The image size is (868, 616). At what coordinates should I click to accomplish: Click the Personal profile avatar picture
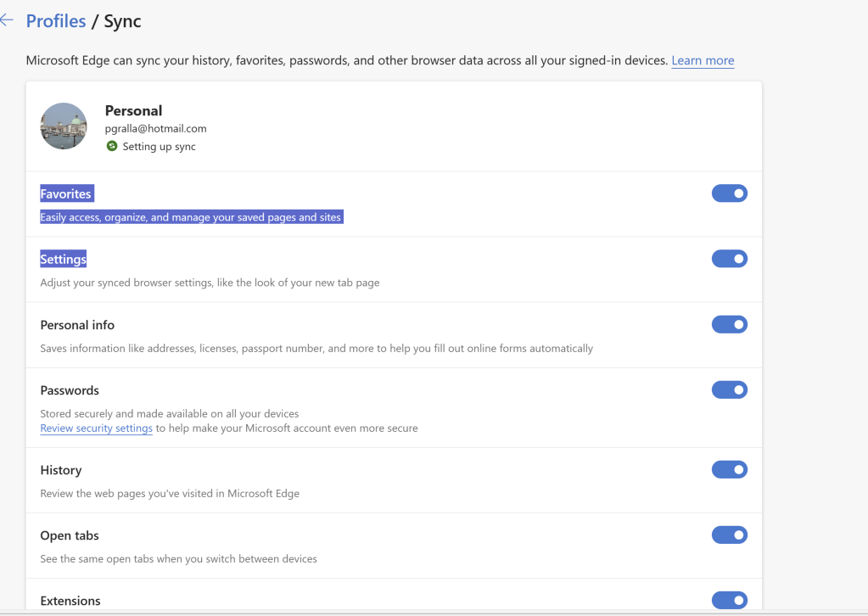point(63,125)
